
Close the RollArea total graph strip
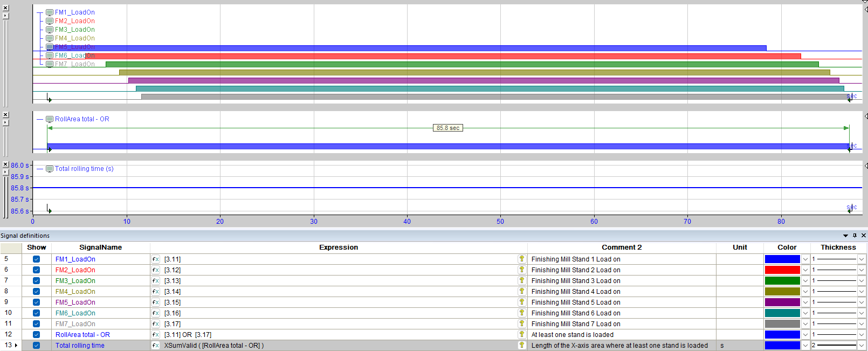(5, 115)
